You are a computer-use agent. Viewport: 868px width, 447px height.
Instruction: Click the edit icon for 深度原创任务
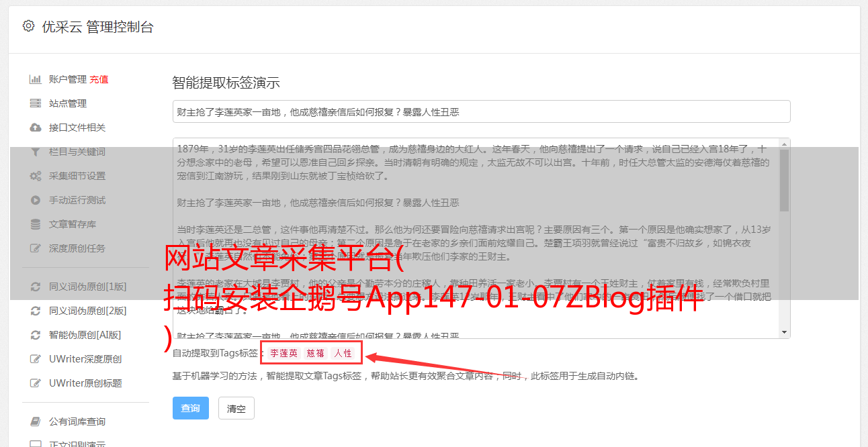click(x=36, y=248)
